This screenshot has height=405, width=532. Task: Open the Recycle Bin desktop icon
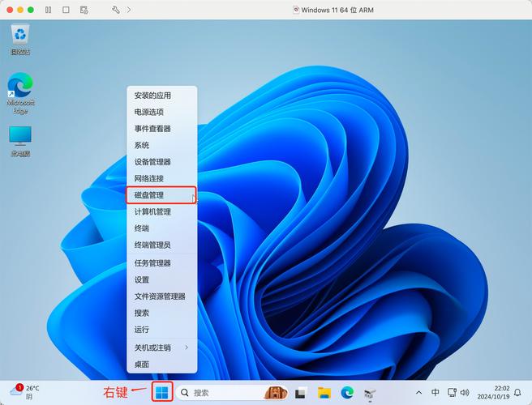[20, 39]
